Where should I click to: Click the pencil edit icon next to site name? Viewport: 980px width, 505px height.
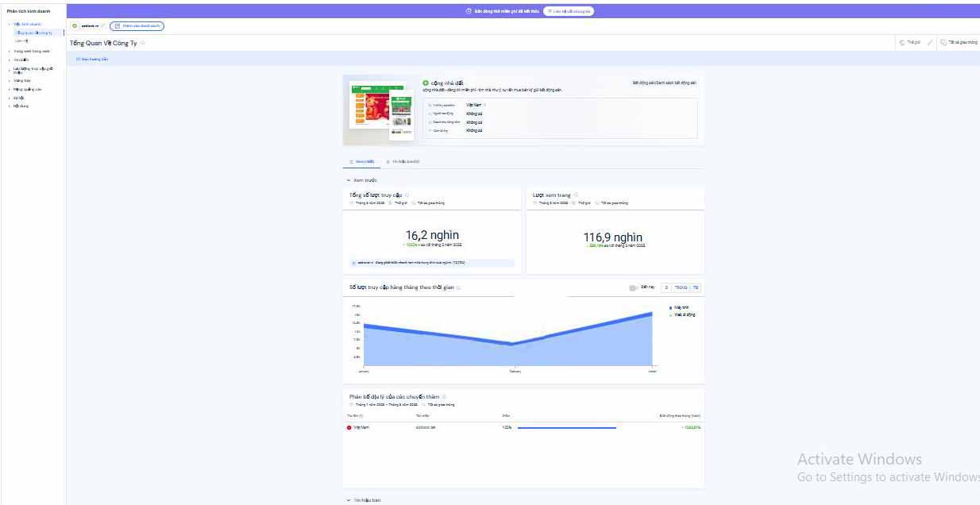(103, 26)
